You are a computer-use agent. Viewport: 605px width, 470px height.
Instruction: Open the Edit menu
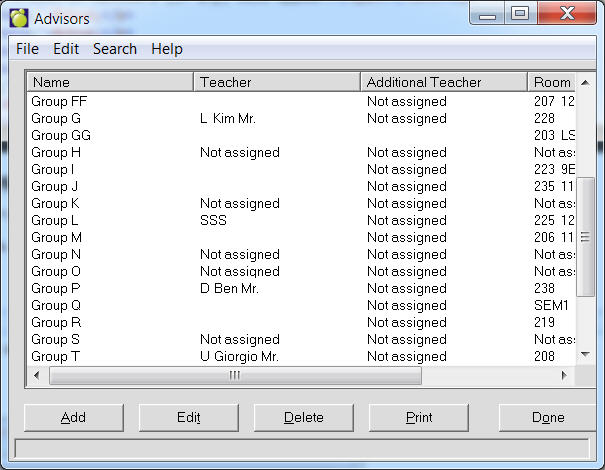[x=66, y=49]
